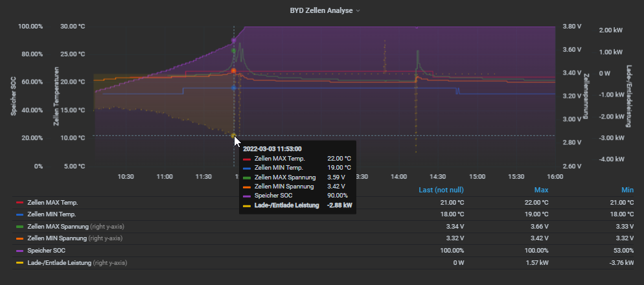Click the green Zellen MAX Spannung legend color swatch
Screen dimensions: 644x285
point(19,226)
